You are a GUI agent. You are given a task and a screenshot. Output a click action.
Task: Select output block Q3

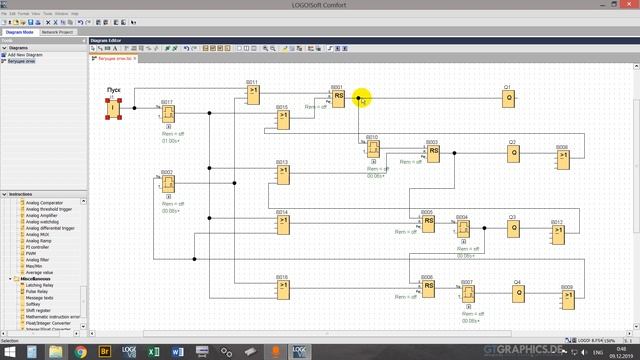[x=513, y=229]
